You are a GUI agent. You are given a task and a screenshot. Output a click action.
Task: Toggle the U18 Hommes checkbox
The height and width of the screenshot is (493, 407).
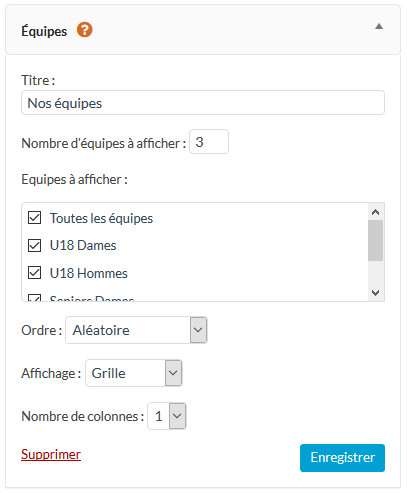click(34, 273)
